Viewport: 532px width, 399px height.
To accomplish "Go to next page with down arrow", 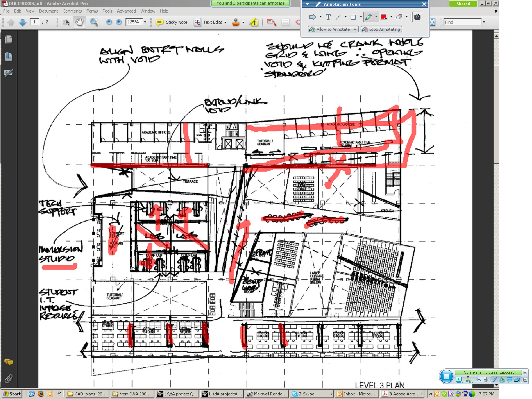I will point(23,22).
